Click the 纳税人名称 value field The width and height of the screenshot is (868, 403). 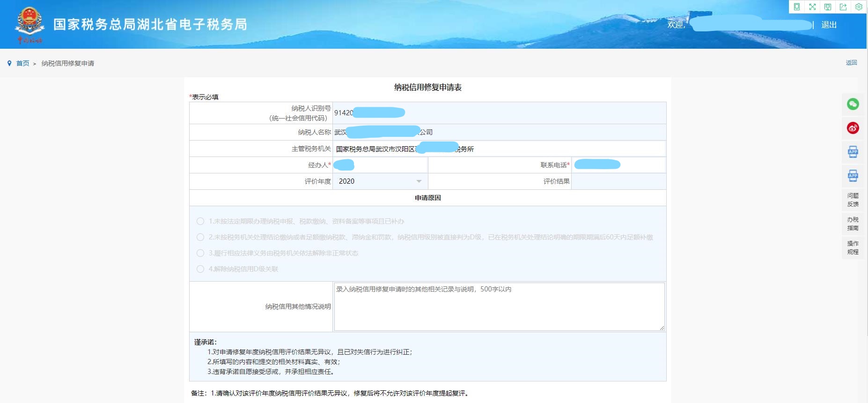[499, 132]
